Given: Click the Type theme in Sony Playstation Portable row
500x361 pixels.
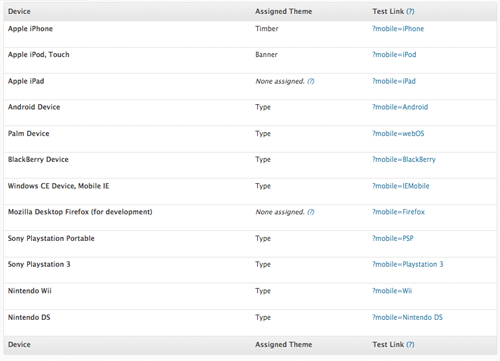Looking at the screenshot, I should 263,239.
